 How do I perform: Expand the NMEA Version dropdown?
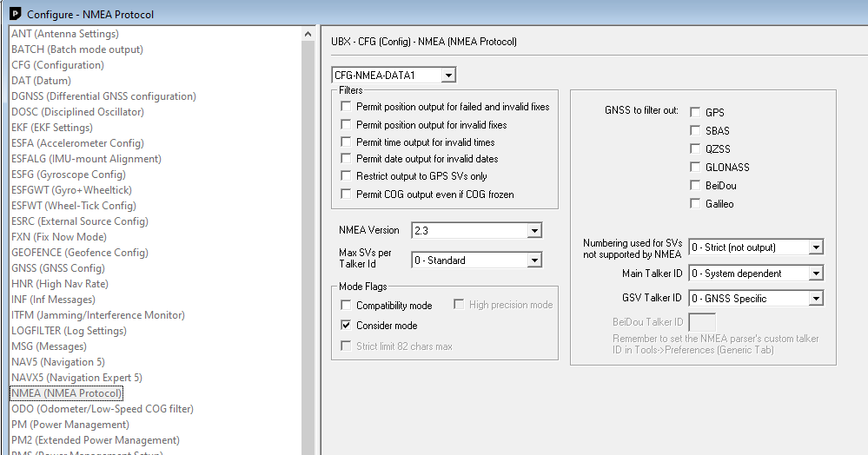(534, 231)
